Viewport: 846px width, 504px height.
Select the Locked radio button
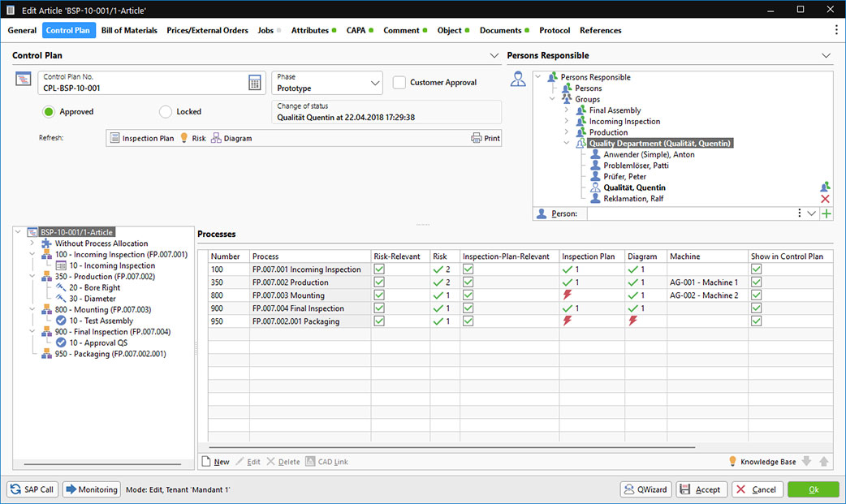point(166,112)
